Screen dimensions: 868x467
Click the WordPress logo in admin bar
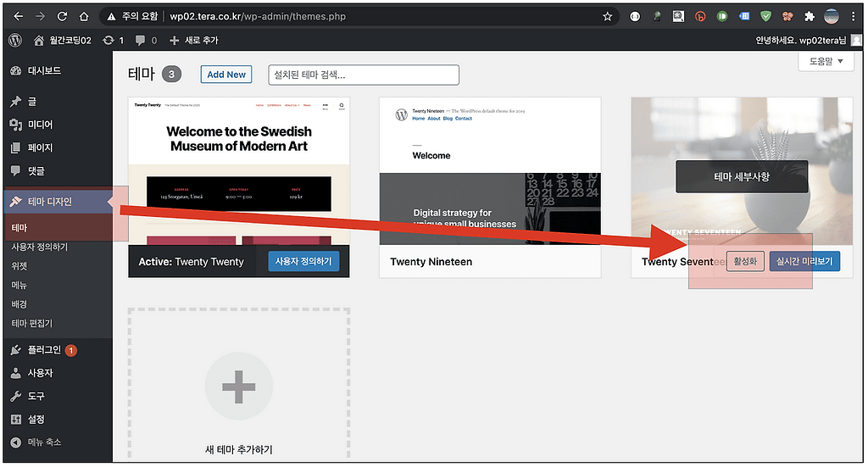[15, 40]
